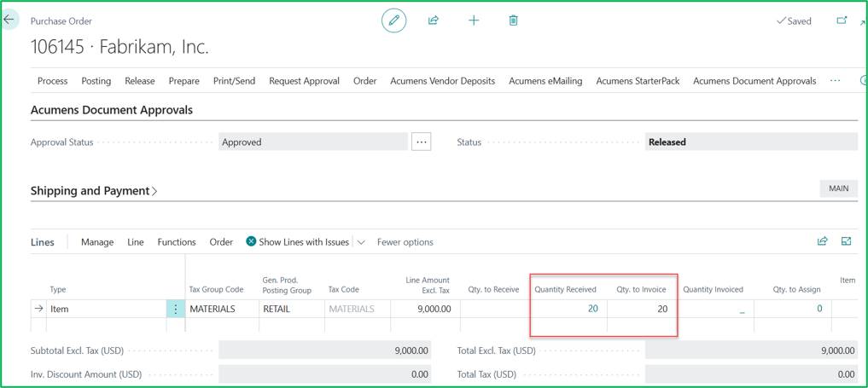Screen dimensions: 868x388
Task: Click the Quantity Invoiced column header
Action: [x=713, y=290]
